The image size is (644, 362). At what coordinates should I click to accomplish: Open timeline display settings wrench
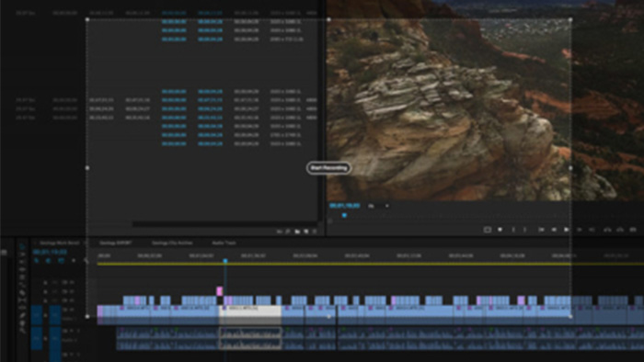coord(86,261)
